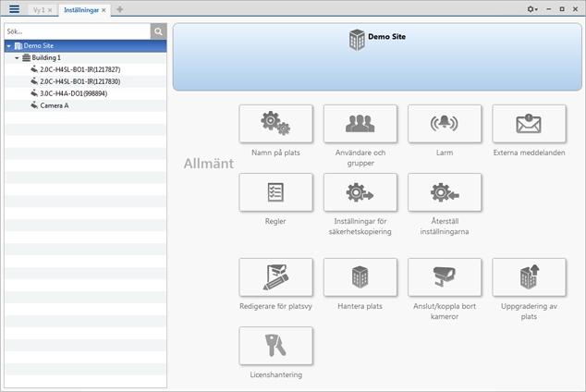
Task: Click the Regler text label
Action: click(275, 221)
